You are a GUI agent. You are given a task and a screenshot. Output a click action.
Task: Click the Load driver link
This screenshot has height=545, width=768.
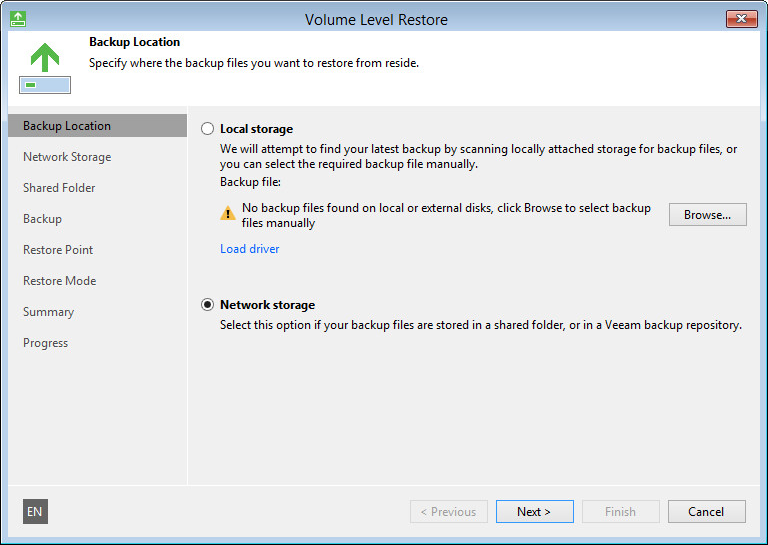point(250,249)
